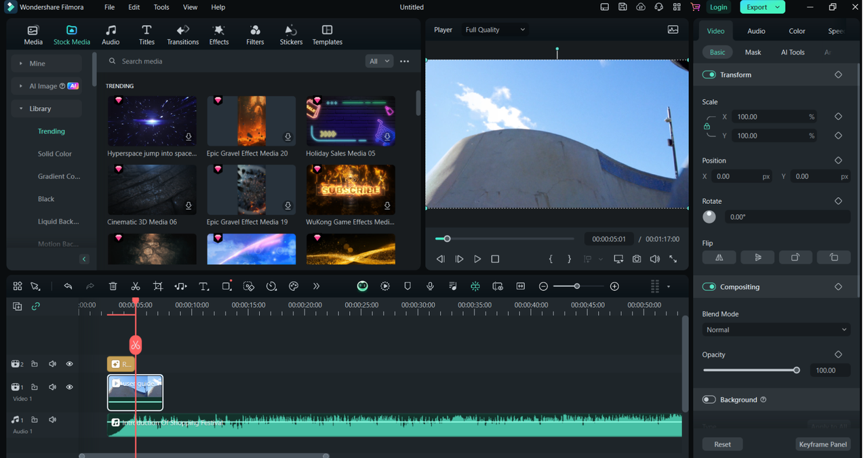This screenshot has height=458, width=868.
Task: Click the Color palette icon
Action: point(294,287)
